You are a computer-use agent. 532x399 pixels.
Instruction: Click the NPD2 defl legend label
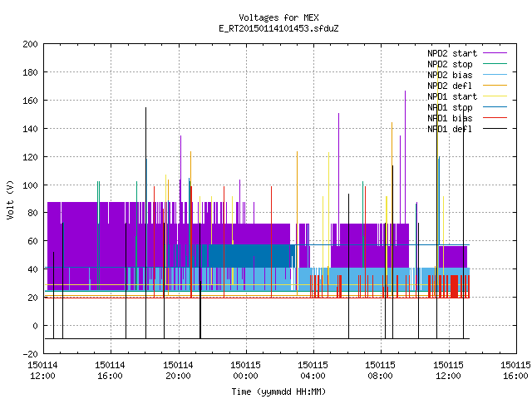pyautogui.click(x=450, y=86)
